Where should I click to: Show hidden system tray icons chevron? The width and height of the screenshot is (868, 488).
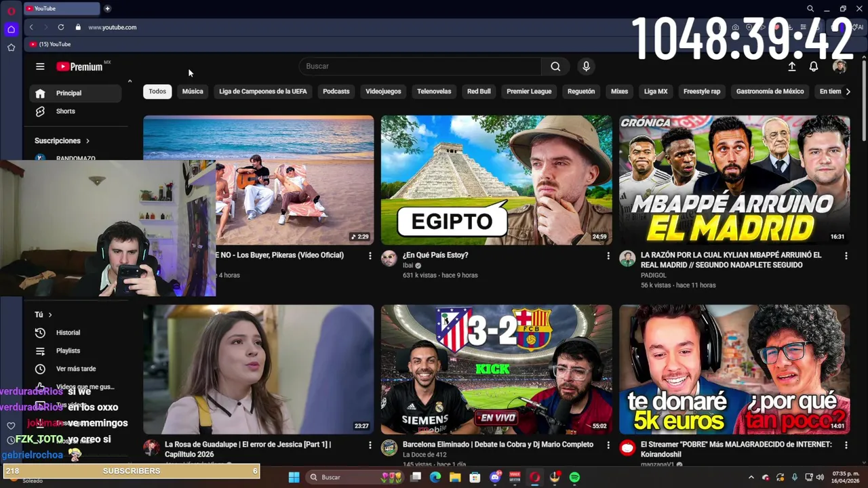coord(751,477)
